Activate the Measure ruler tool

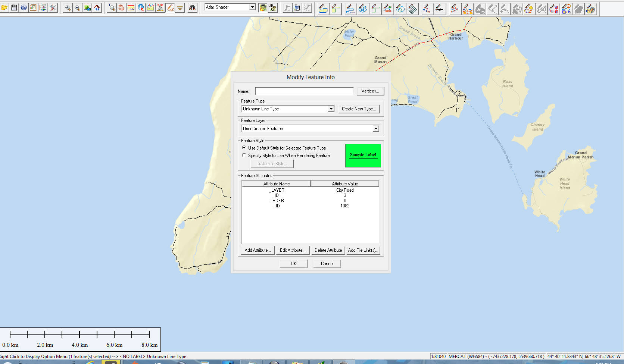click(131, 8)
